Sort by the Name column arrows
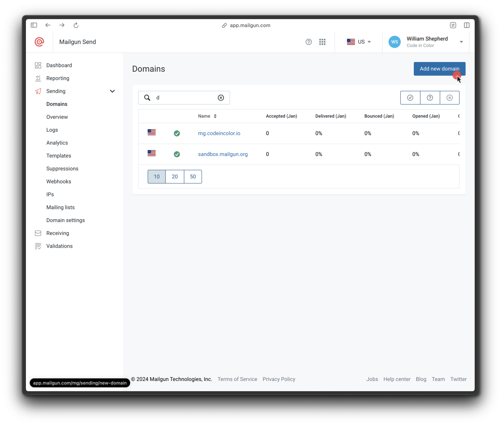 (x=215, y=116)
